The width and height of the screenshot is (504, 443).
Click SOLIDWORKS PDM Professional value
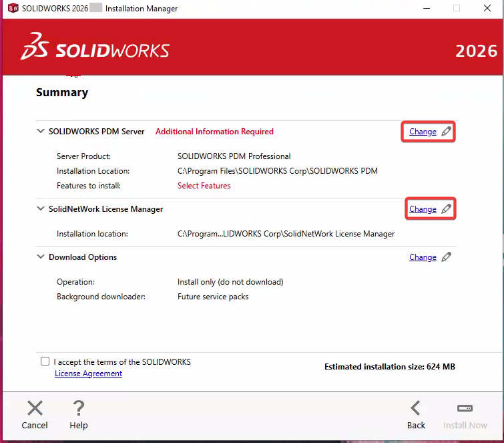pos(234,156)
